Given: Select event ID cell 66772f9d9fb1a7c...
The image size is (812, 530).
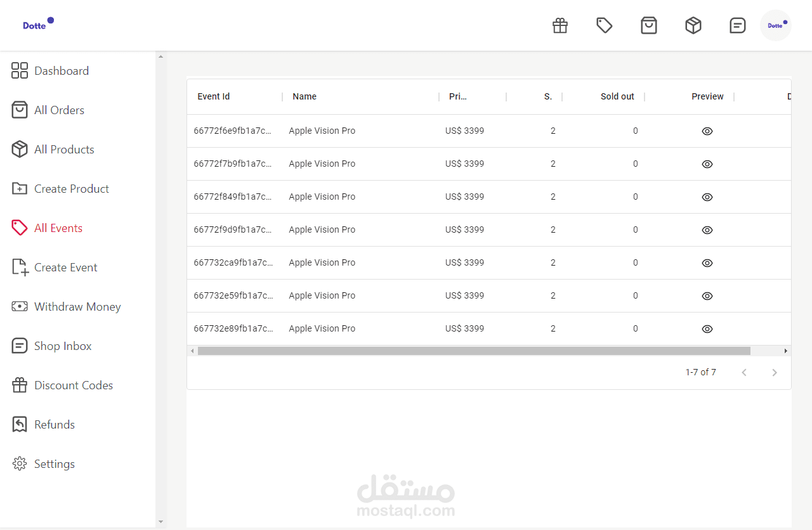Looking at the screenshot, I should tap(233, 229).
